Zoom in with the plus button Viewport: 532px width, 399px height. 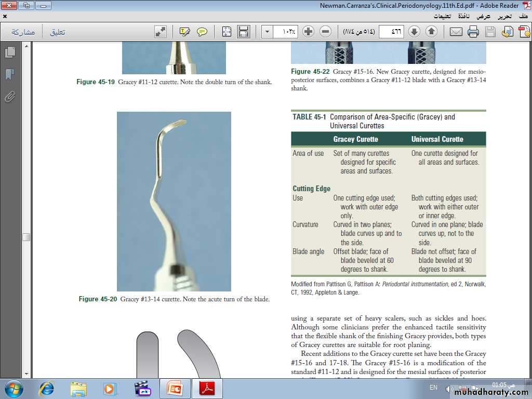pyautogui.click(x=309, y=32)
